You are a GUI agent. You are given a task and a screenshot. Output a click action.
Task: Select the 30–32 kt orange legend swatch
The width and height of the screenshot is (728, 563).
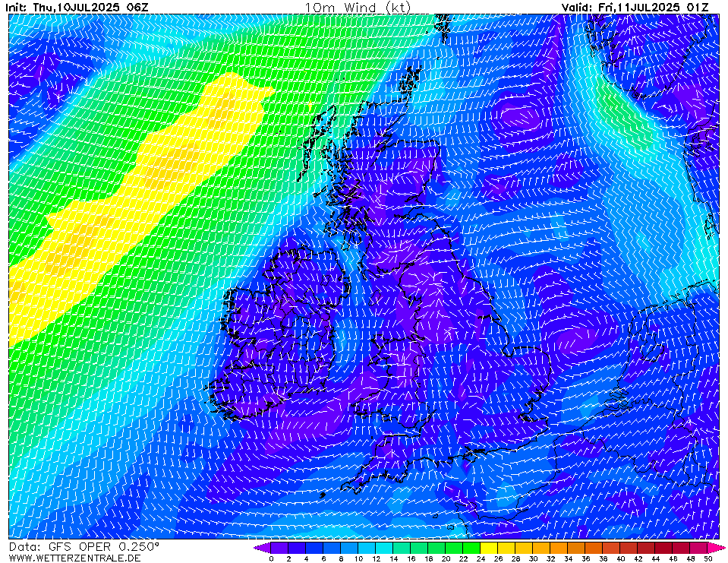click(542, 548)
